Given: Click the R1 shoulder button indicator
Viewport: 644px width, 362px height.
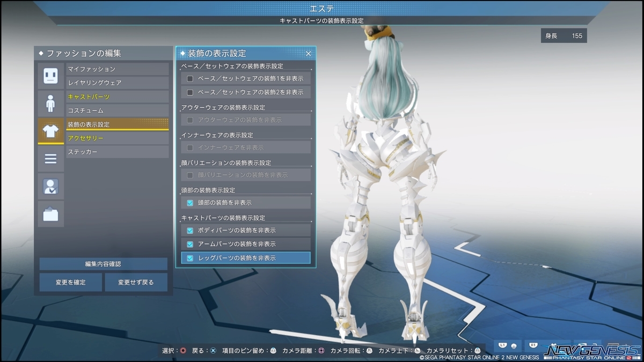Looking at the screenshot, I should tap(533, 345).
